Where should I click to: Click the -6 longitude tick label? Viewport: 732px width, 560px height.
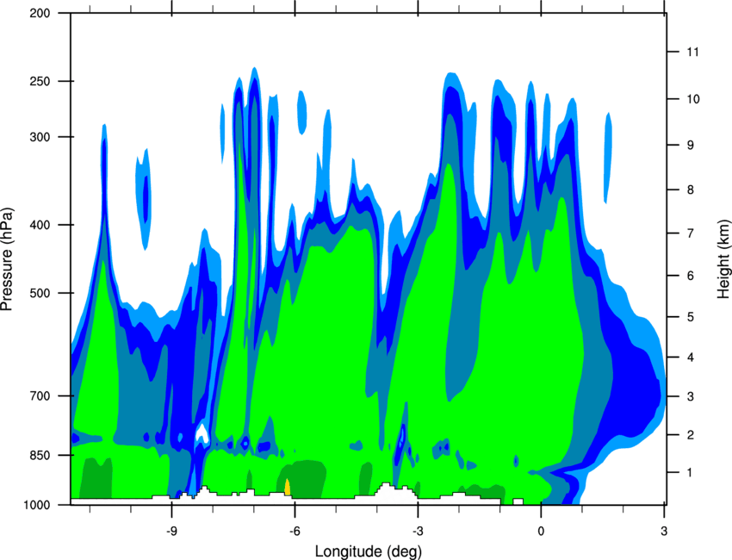click(295, 532)
